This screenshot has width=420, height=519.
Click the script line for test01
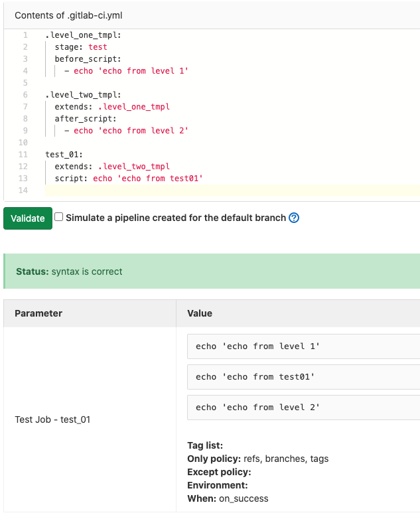(x=128, y=179)
